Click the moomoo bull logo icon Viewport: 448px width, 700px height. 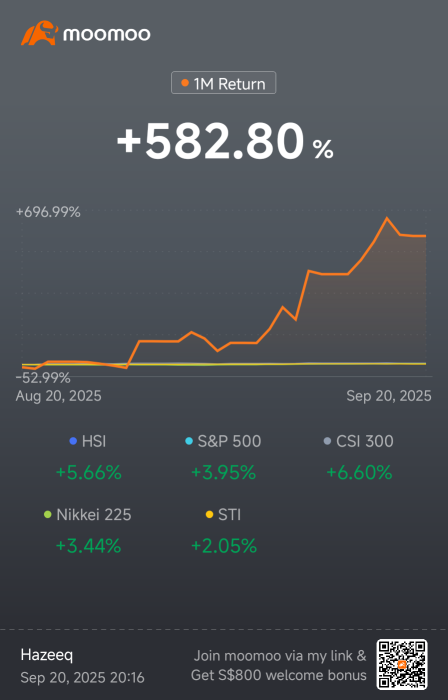click(x=39, y=33)
